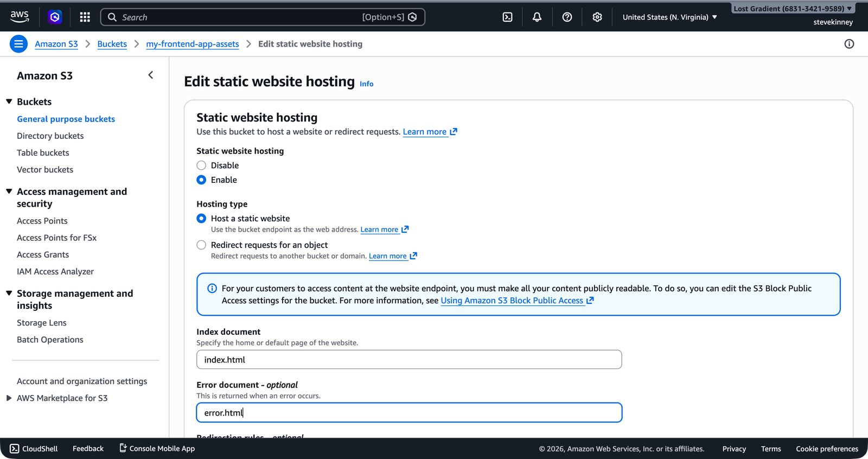Image resolution: width=868 pixels, height=459 pixels.
Task: Click the Amazon Q icon in search box
Action: [412, 17]
